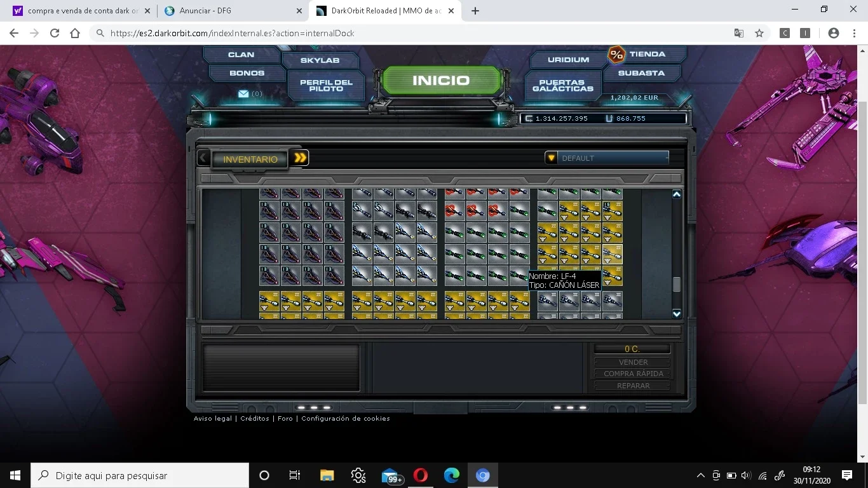Open a new browser tab
The height and width of the screenshot is (488, 868).
coord(475,11)
